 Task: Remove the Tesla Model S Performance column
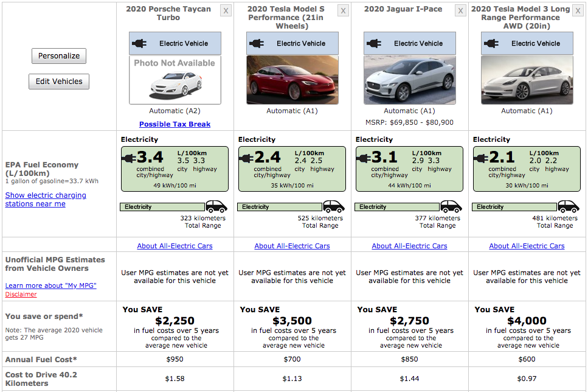tap(344, 11)
